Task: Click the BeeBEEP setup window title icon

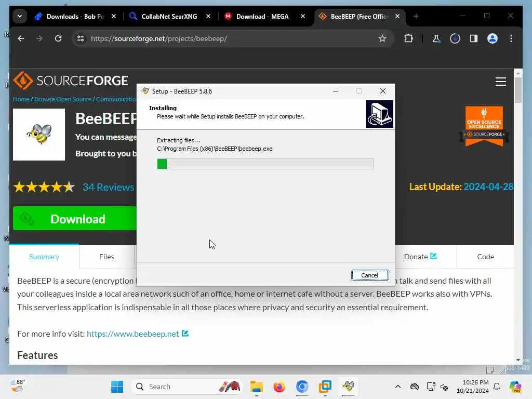Action: [x=145, y=91]
